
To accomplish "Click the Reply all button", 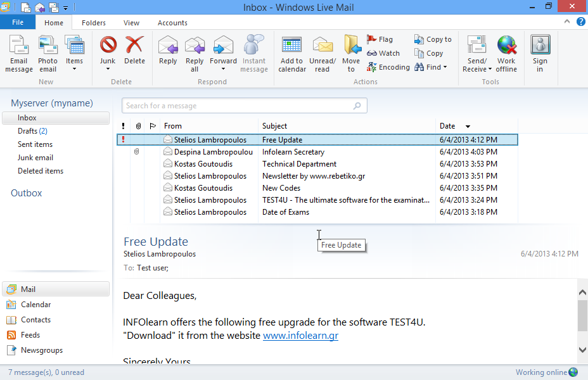I will (x=195, y=54).
